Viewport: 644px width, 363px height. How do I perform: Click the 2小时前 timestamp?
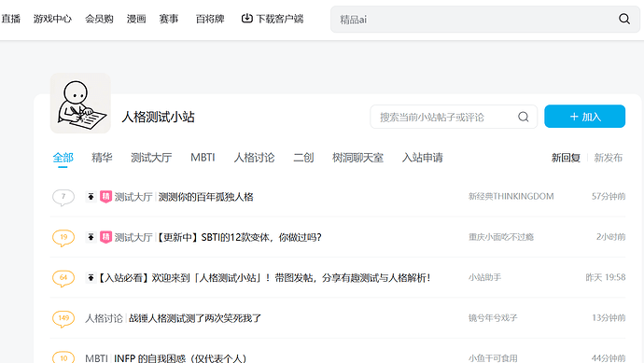pyautogui.click(x=610, y=237)
